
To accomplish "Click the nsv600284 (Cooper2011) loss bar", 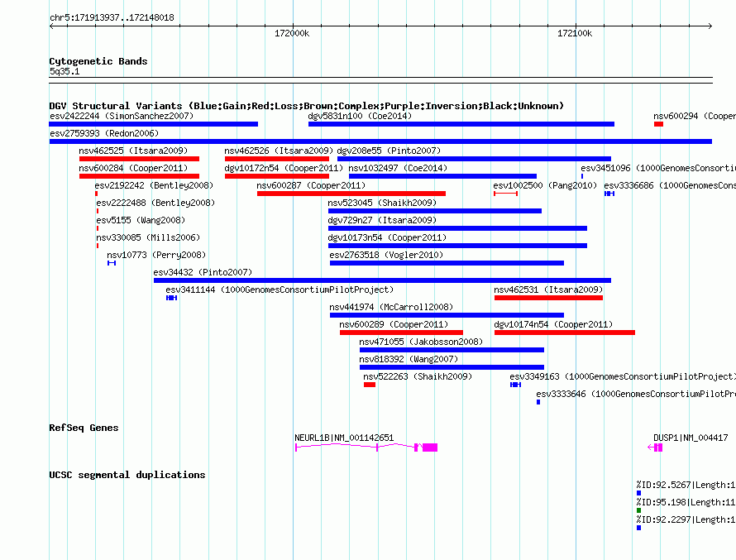I will (140, 176).
